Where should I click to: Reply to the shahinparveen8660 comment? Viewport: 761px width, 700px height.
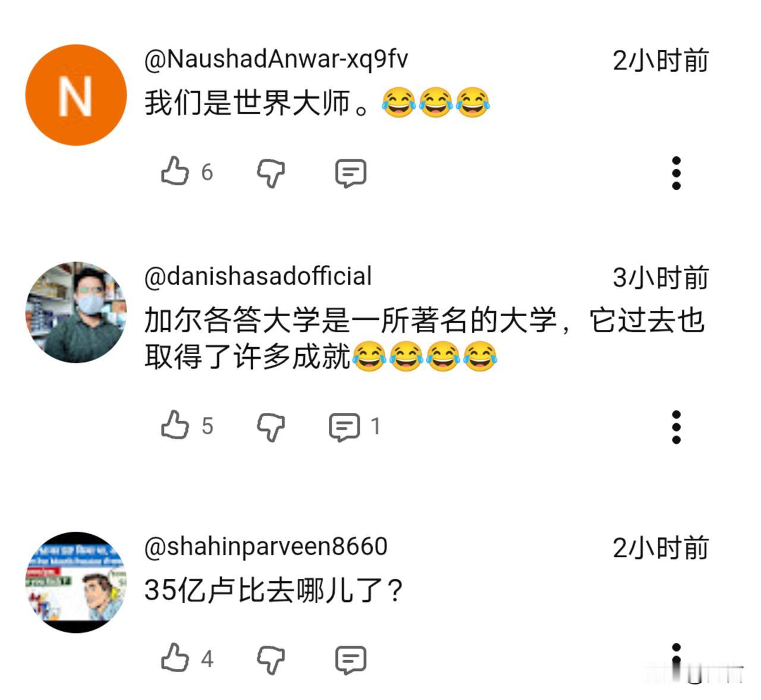[351, 660]
